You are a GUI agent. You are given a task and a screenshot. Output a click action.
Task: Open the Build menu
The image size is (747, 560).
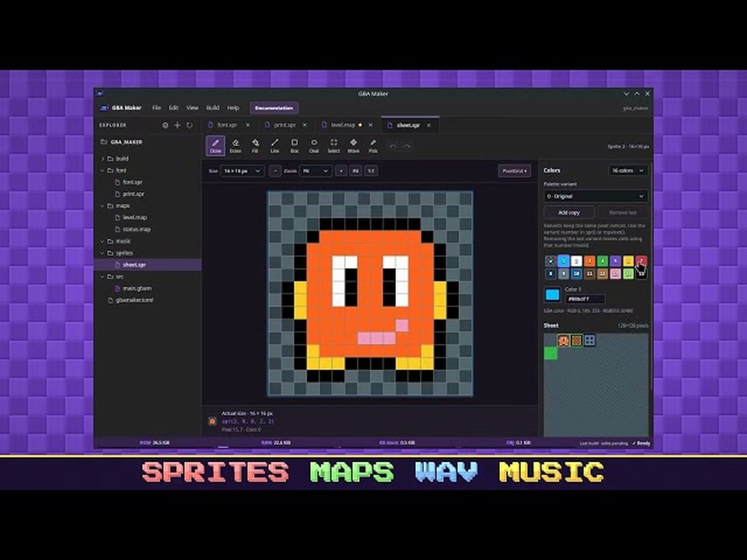click(213, 108)
